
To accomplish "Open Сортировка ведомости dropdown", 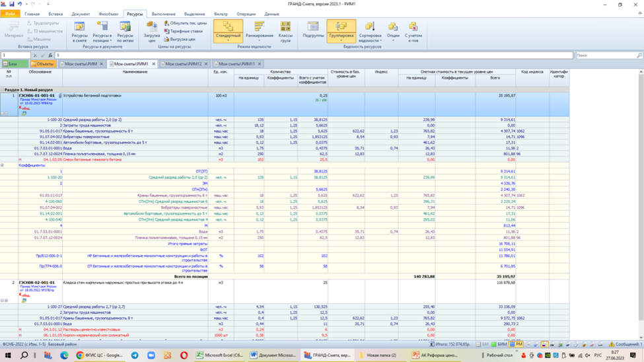I will [370, 32].
